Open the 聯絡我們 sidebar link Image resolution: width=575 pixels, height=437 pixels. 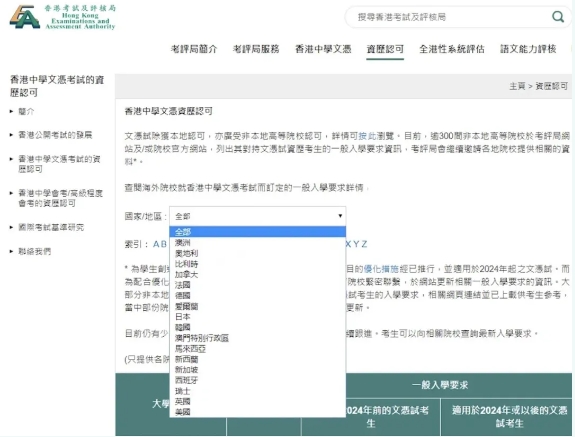(34, 251)
